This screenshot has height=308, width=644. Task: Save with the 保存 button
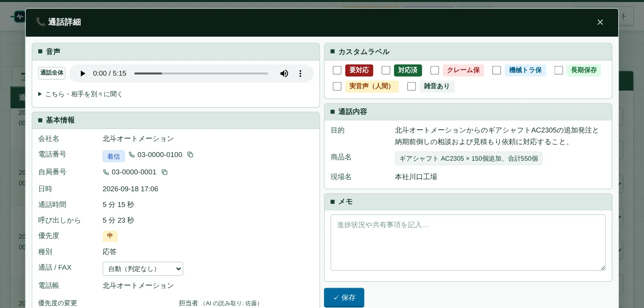344,298
